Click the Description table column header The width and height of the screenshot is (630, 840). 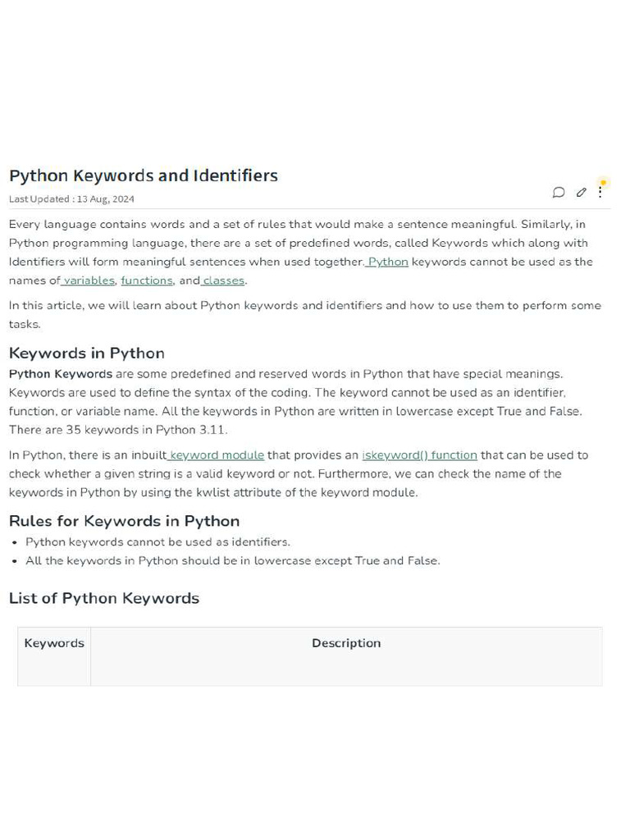coord(346,643)
